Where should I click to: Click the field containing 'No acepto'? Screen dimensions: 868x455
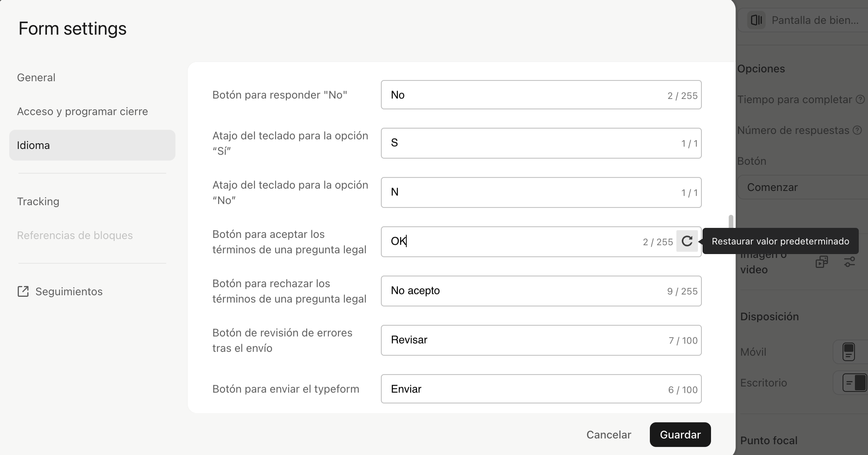click(x=541, y=291)
